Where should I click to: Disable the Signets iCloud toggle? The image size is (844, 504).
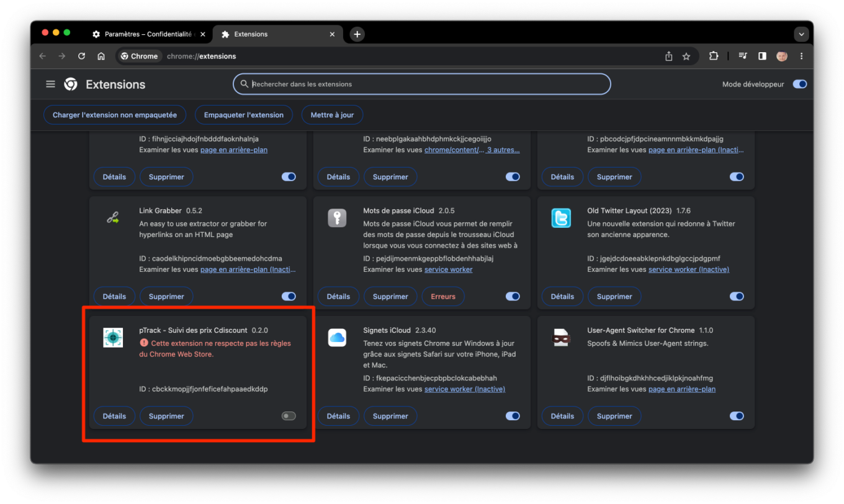(513, 416)
